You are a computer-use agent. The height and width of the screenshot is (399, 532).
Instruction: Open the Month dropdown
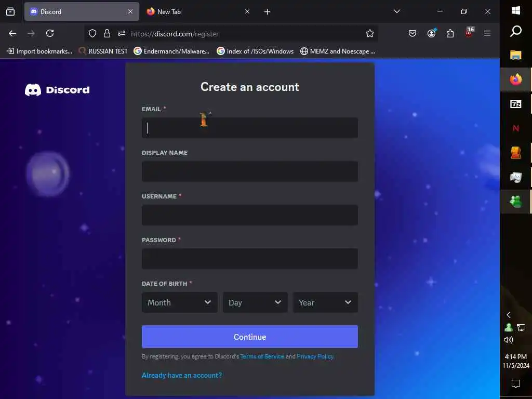tap(179, 302)
